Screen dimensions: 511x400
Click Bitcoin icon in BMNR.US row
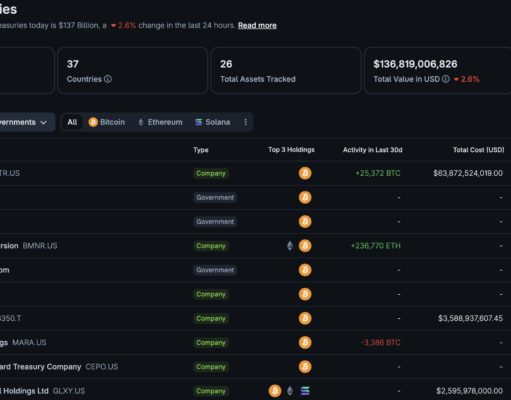point(305,246)
